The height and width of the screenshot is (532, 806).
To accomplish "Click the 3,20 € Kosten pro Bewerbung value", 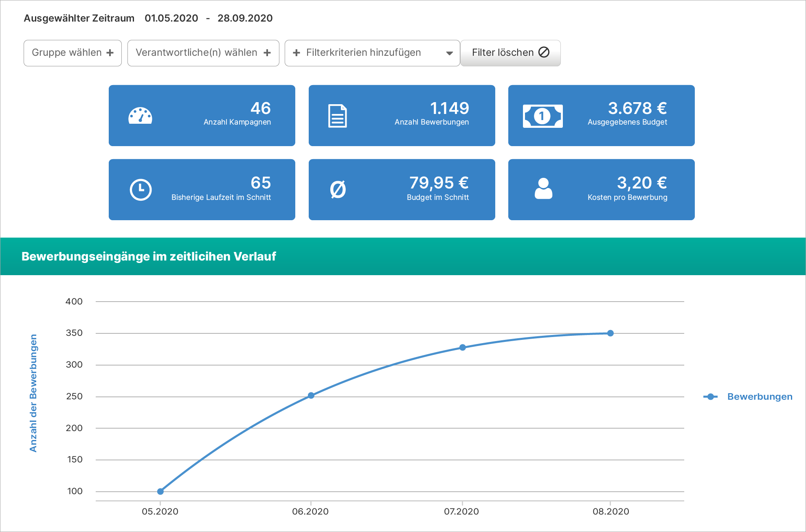I will point(642,183).
